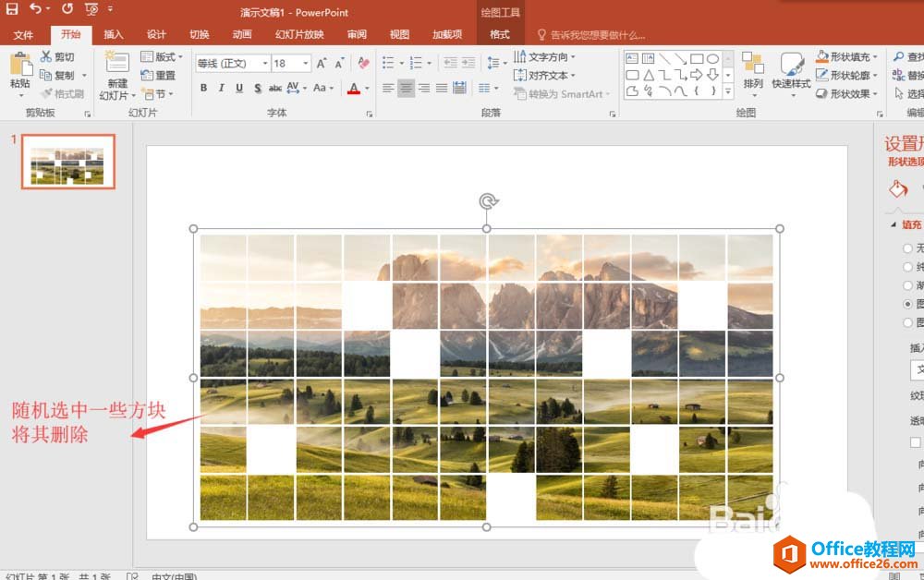This screenshot has width=924, height=580.
Task: Click the Format Painter (格式刷) button
Action: (x=63, y=93)
